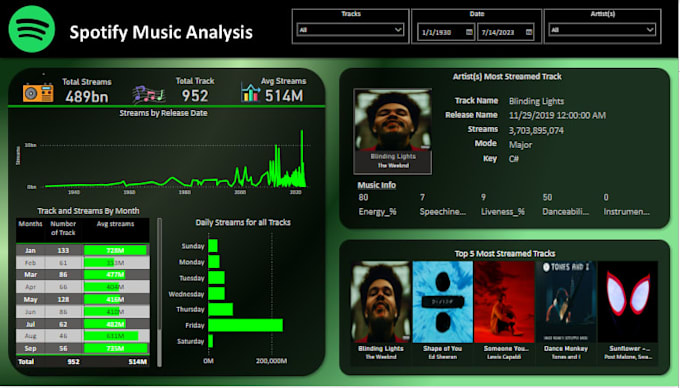680x388 pixels.
Task: Click the 952 Total Track card value
Action: click(x=195, y=96)
